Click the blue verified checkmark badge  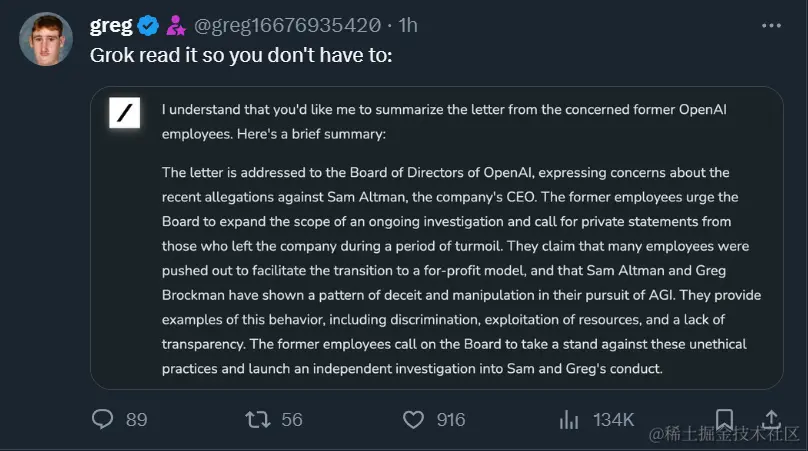pyautogui.click(x=149, y=25)
